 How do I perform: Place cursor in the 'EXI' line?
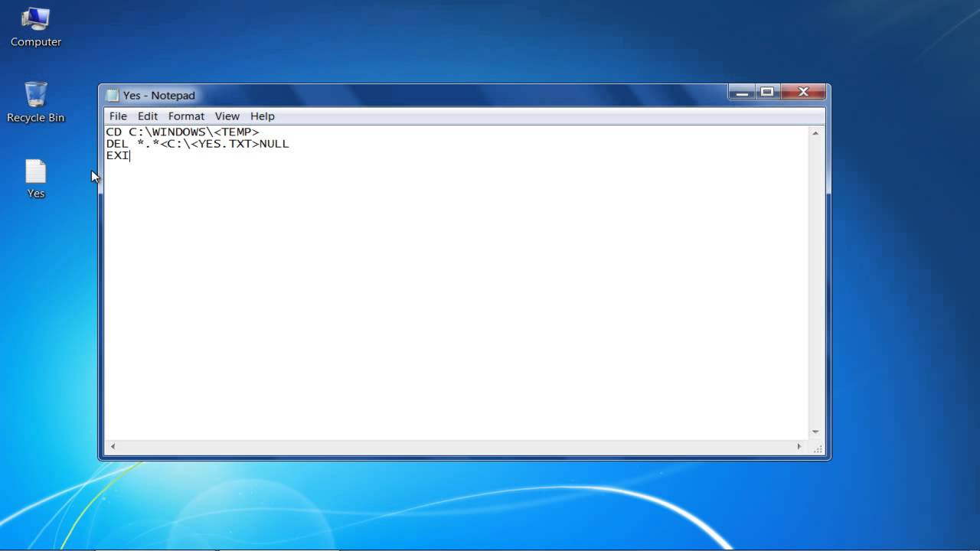click(118, 155)
